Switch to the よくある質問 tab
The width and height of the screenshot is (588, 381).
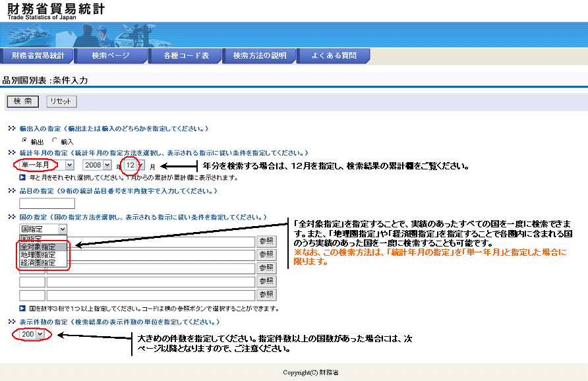coord(334,56)
